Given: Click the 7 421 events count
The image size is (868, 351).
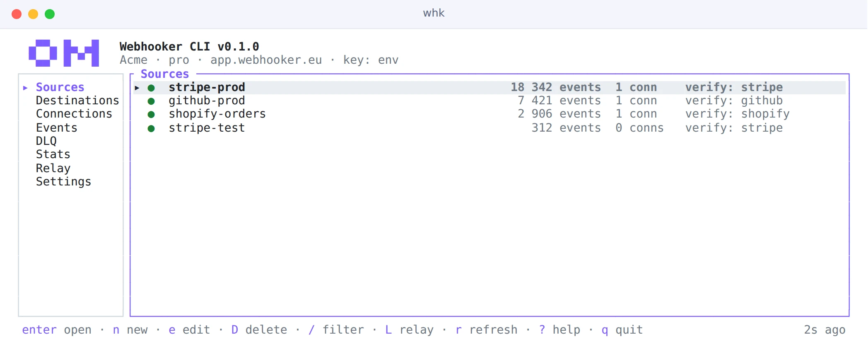Looking at the screenshot, I should click(559, 101).
